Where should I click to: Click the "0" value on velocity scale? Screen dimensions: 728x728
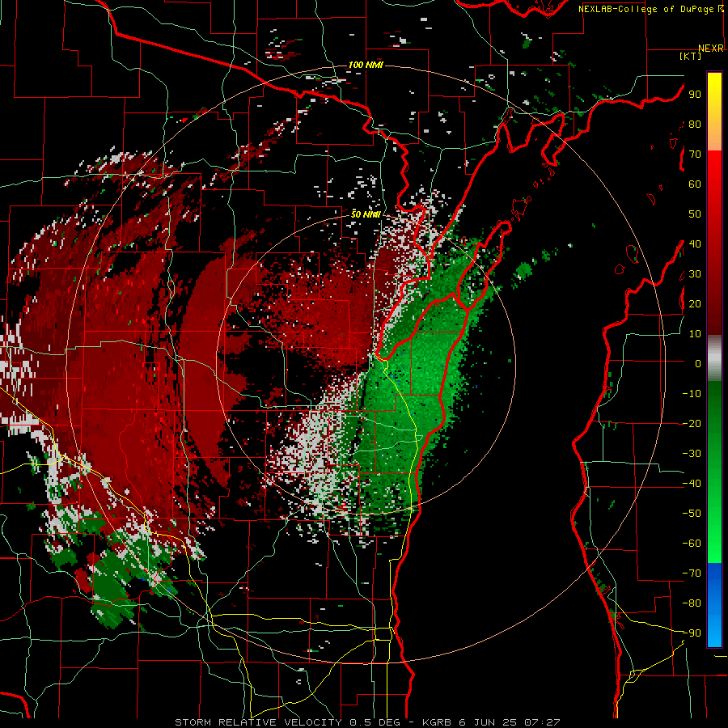pyautogui.click(x=698, y=363)
